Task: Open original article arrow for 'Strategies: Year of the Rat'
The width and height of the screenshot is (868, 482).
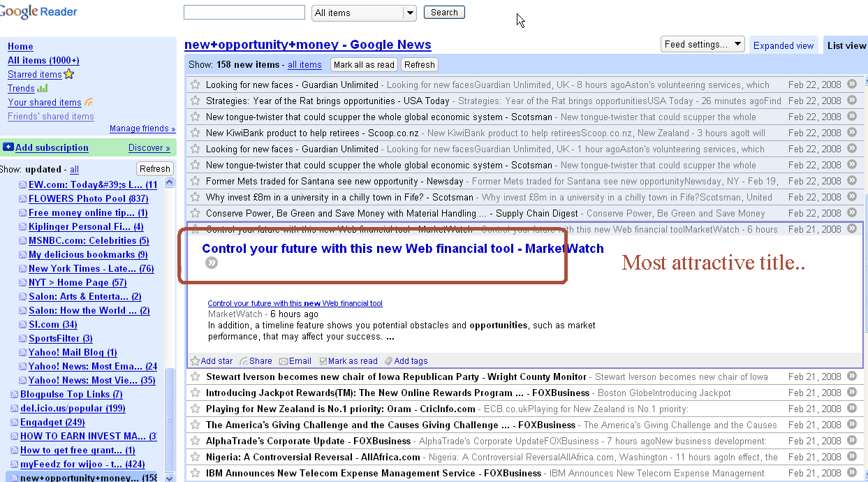Action: (x=851, y=100)
